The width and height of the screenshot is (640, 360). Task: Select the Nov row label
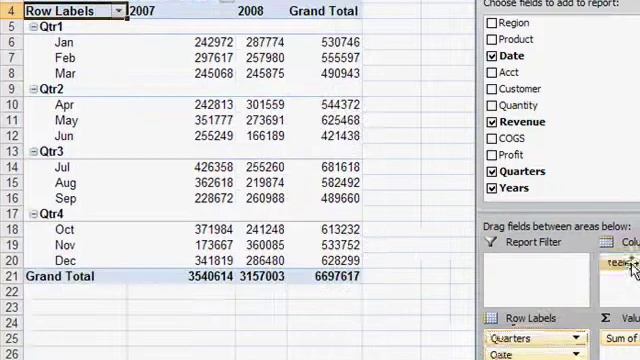coord(65,245)
